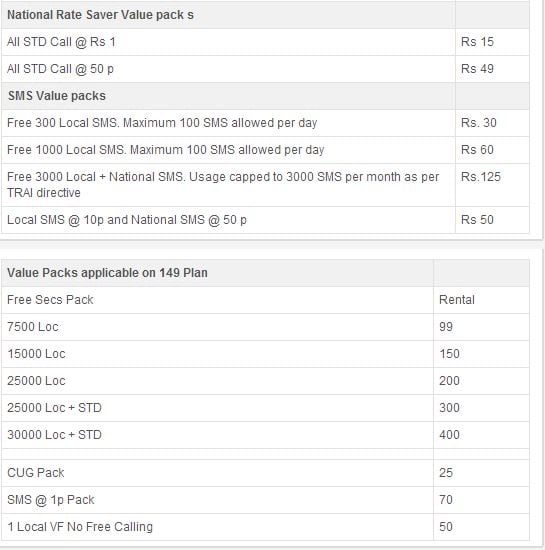Screen dimensions: 545x550
Task: Select the Free 300 Local SMS pack row
Action: (265, 123)
